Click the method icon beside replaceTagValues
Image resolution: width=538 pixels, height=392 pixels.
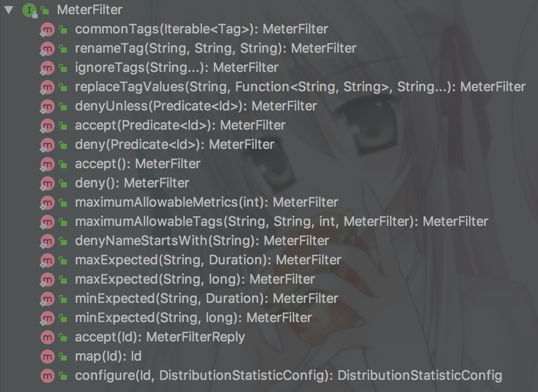coord(47,87)
